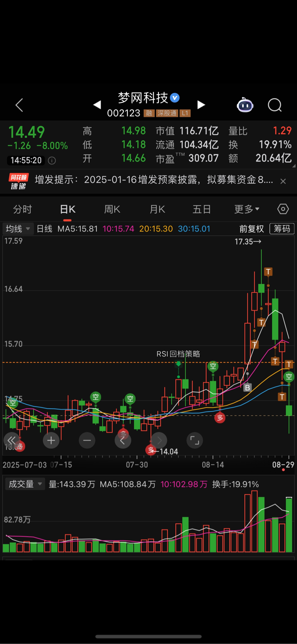Tap the 市值 116.71亿 value
The width and height of the screenshot is (297, 644).
187,131
